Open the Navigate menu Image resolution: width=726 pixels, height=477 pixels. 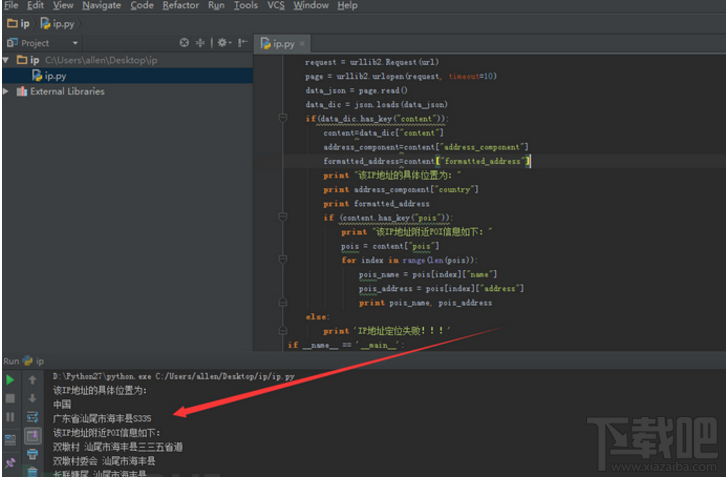point(101,6)
